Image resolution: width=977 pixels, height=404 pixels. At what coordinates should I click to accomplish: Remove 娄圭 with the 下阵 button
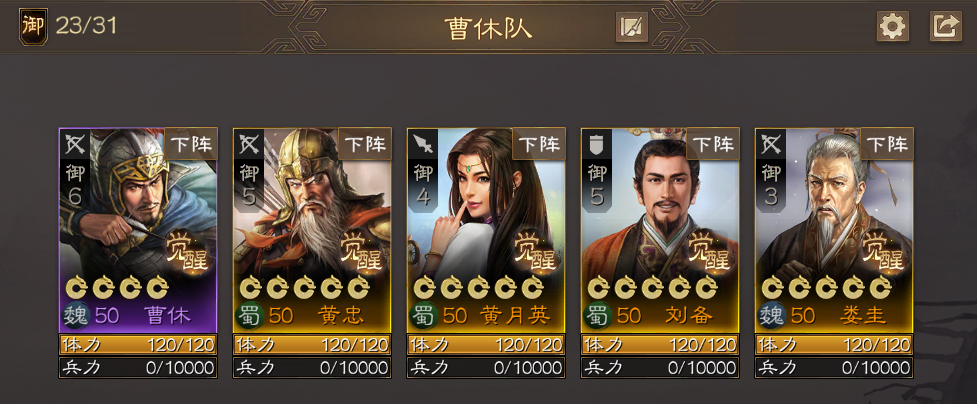(887, 144)
